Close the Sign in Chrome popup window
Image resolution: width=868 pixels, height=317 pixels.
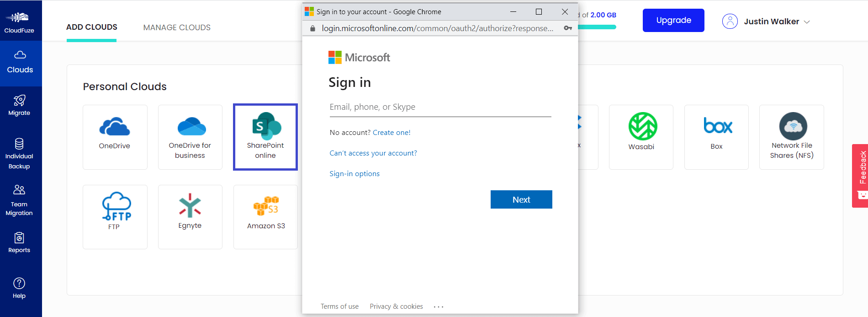(565, 12)
